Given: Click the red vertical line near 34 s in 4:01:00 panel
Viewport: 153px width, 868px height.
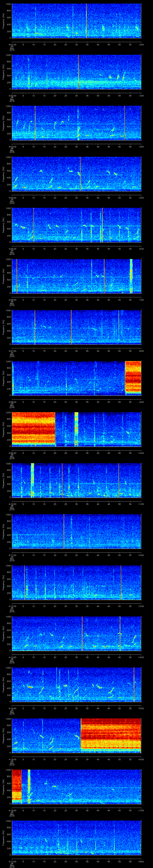Looking at the screenshot, I should 86,21.
